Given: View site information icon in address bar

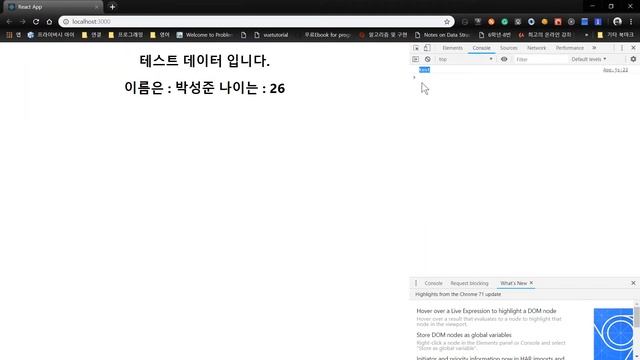Looking at the screenshot, I should point(66,22).
